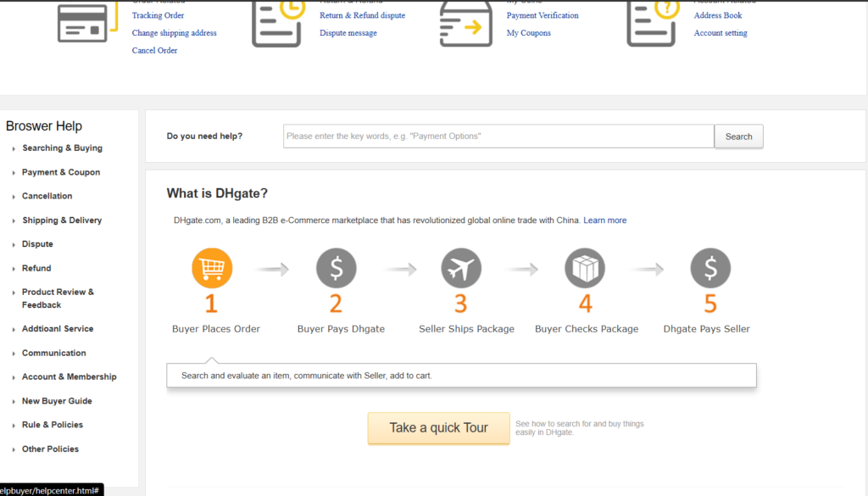Screen dimensions: 868x496
Task: Open the Cancel Order link
Action: coord(154,50)
